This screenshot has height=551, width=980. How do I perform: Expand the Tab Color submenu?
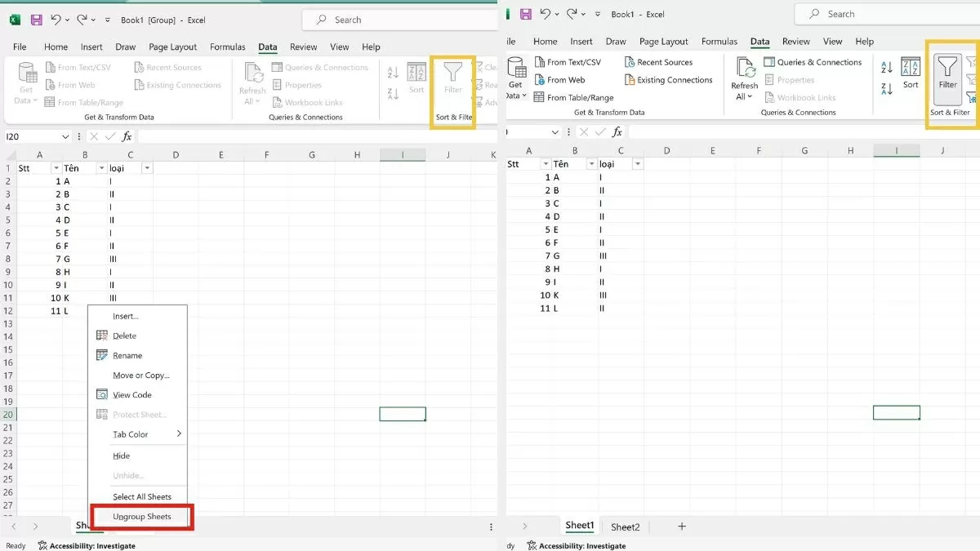pyautogui.click(x=131, y=433)
